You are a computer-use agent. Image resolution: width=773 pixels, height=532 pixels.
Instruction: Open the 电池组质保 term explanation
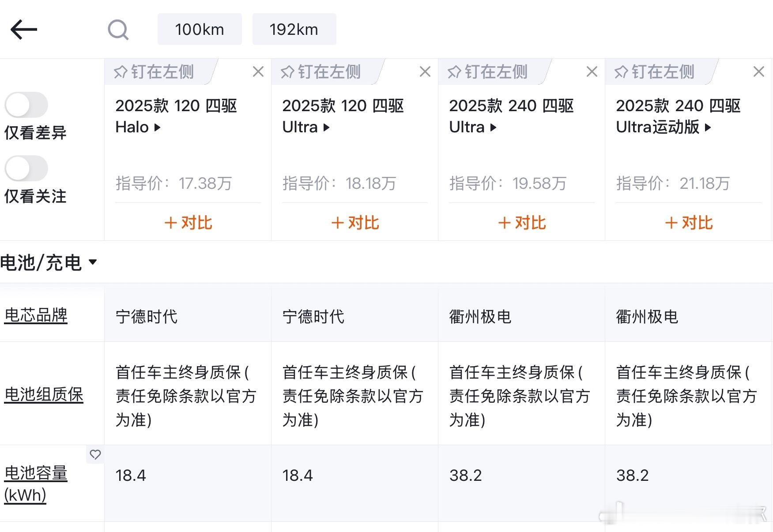44,394
